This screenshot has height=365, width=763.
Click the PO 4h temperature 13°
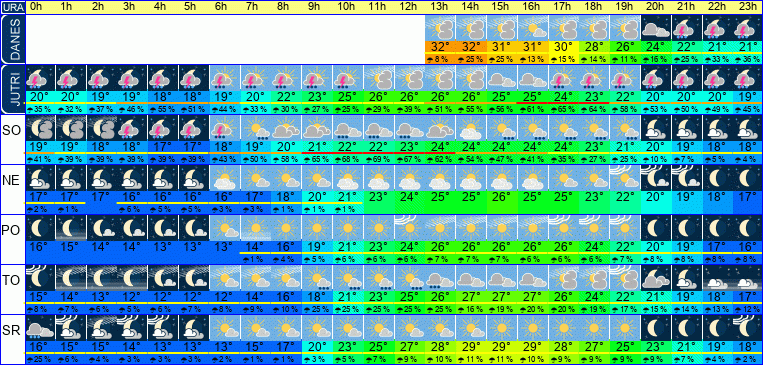[x=163, y=247]
